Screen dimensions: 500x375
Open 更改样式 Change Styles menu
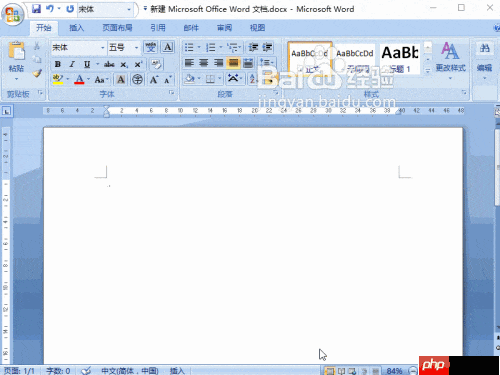(x=450, y=60)
